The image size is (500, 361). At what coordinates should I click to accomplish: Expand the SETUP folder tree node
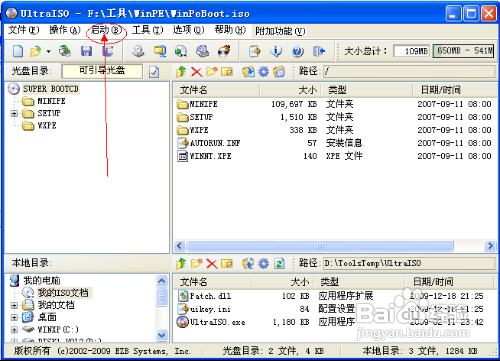coord(14,114)
